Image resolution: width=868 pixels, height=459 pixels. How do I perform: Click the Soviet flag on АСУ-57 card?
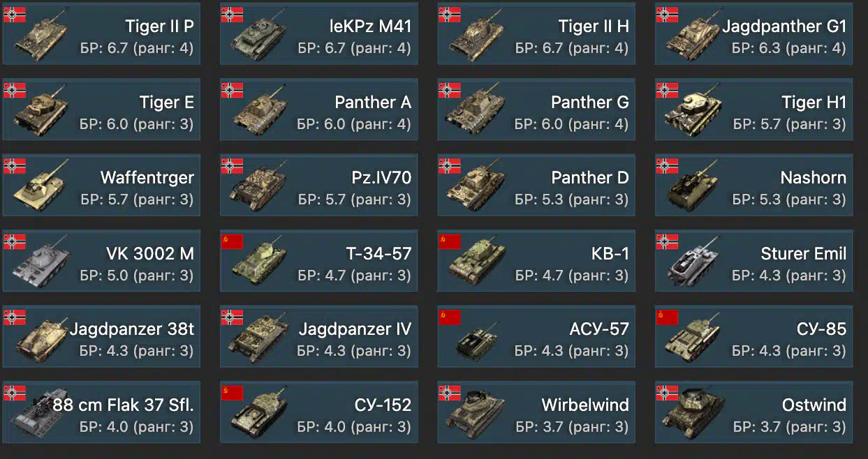[x=450, y=318]
